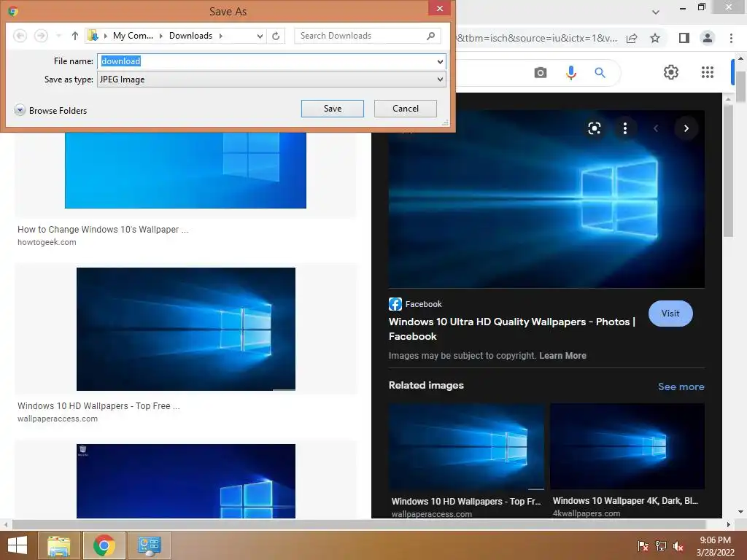Screen dimensions: 747x560
Task: Switch to Chrome in taskbar
Action: pyautogui.click(x=104, y=545)
